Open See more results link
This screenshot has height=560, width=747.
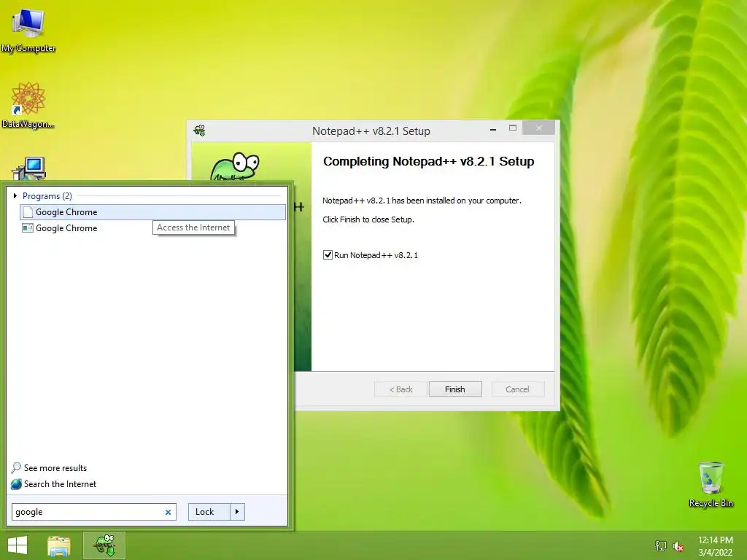(x=55, y=468)
